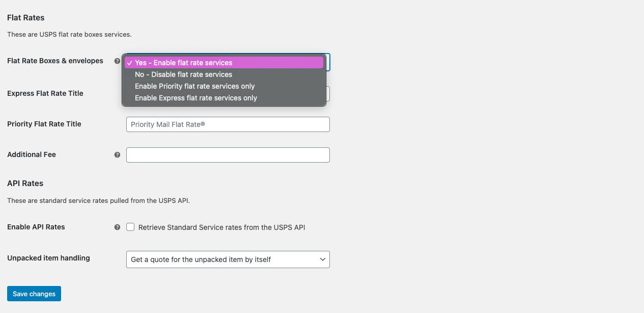The width and height of the screenshot is (644, 313).
Task: Click the Enable API Rates label
Action: tap(36, 227)
